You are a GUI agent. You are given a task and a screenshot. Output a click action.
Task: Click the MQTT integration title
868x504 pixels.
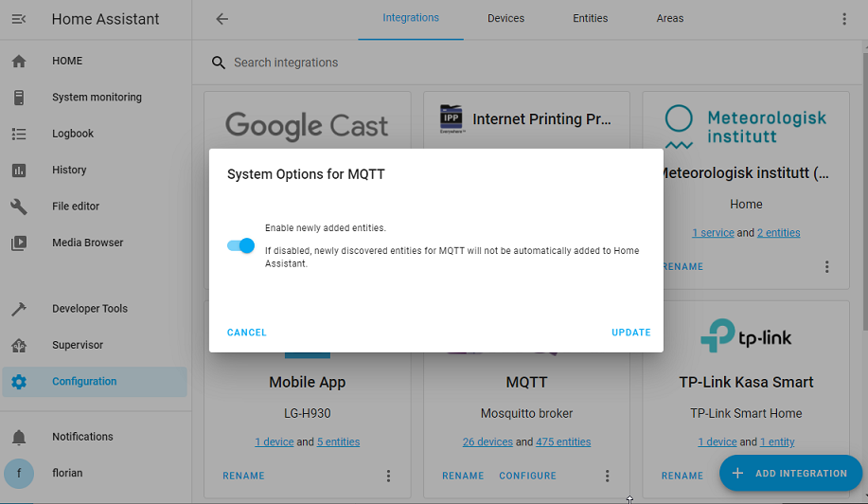tap(526, 382)
